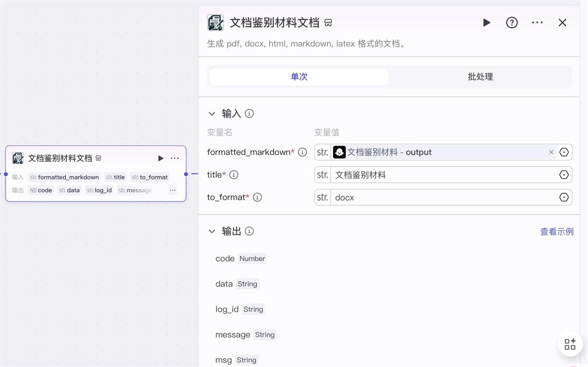Viewport: 588px width, 367px height.
Task: Click the help question mark icon
Action: click(x=512, y=22)
